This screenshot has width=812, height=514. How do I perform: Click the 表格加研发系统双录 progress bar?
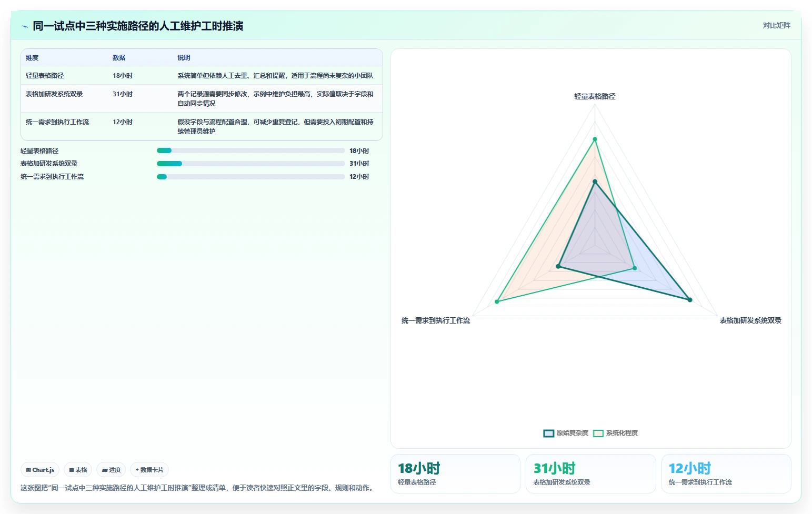click(x=251, y=164)
